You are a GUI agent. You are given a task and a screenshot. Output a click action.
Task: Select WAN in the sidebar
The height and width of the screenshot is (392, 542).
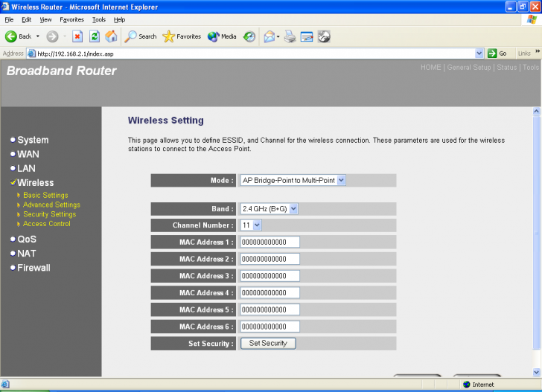pyautogui.click(x=28, y=154)
